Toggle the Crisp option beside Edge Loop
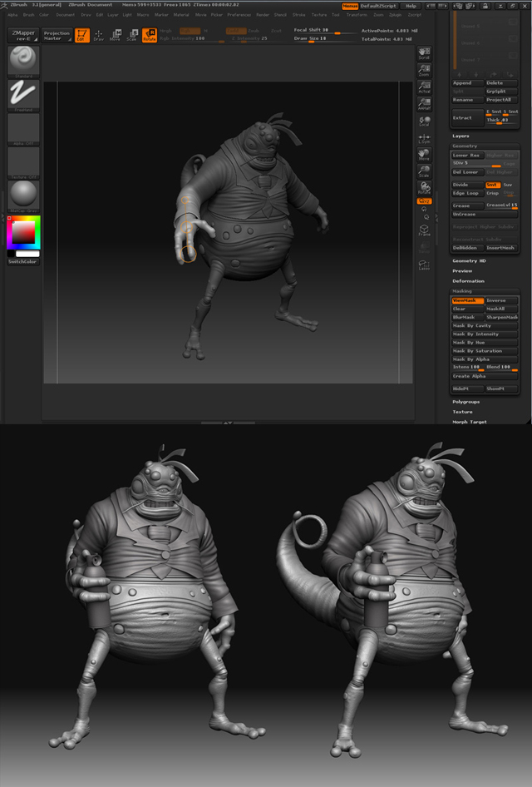 [x=493, y=193]
